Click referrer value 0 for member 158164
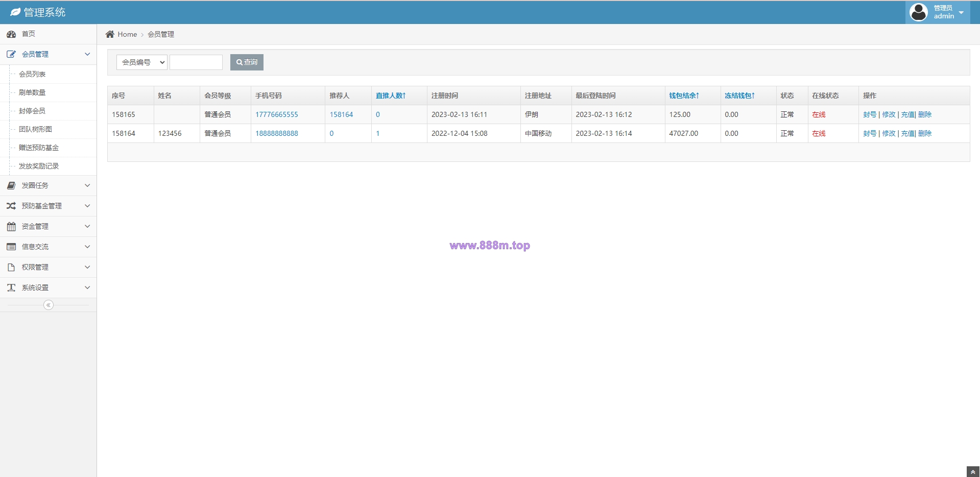Screen dimensions: 980x477 331,133
